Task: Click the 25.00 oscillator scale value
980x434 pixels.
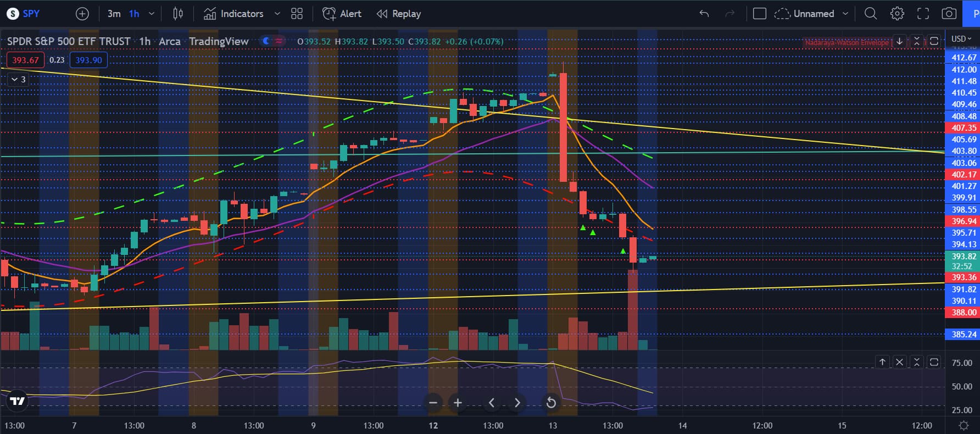Action: [962, 410]
